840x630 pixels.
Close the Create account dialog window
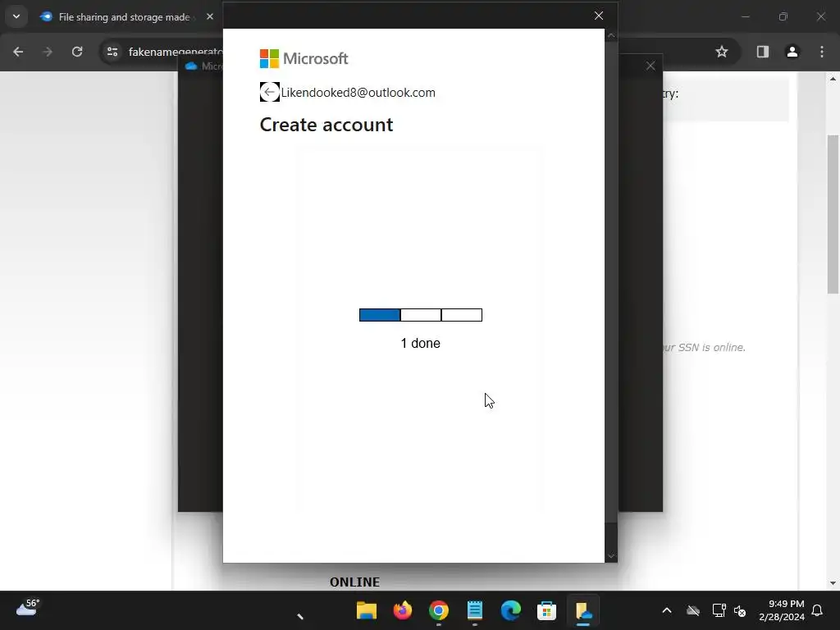(599, 16)
